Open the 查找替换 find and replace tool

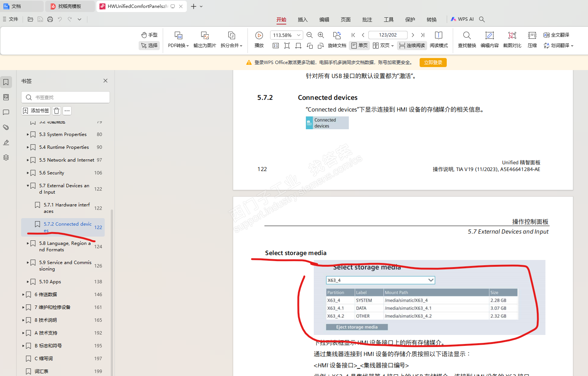[x=467, y=35]
